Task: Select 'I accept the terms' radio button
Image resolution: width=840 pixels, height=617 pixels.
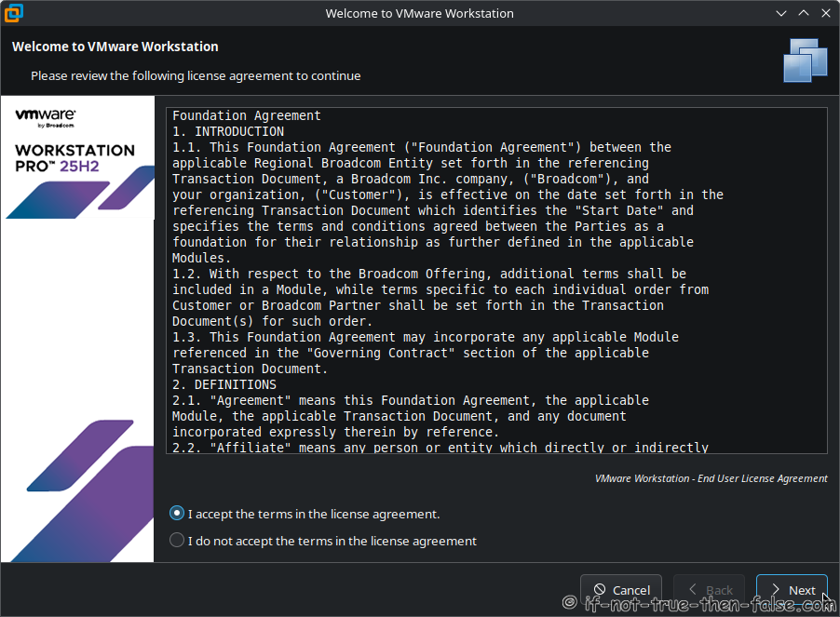Action: click(177, 514)
